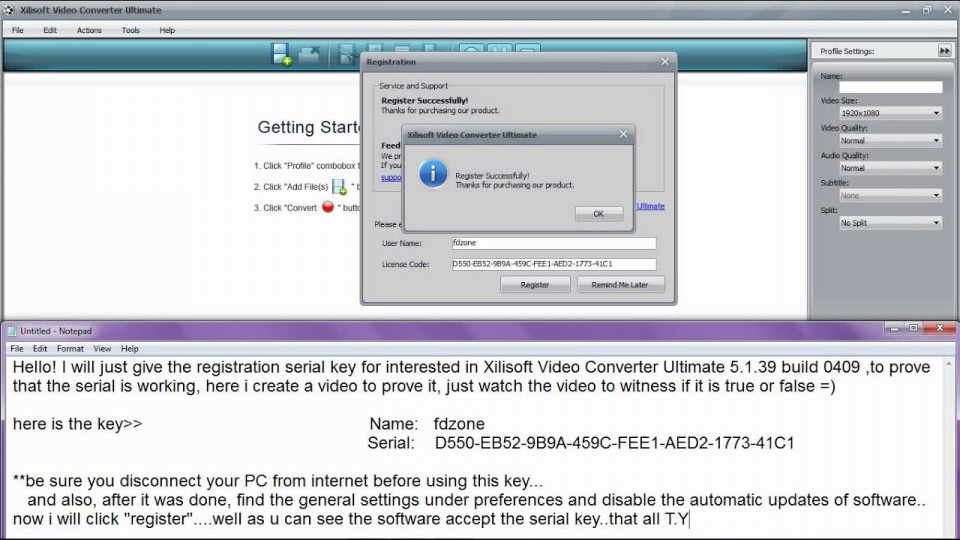Close the Registration dialog
960x540 pixels.
(665, 61)
